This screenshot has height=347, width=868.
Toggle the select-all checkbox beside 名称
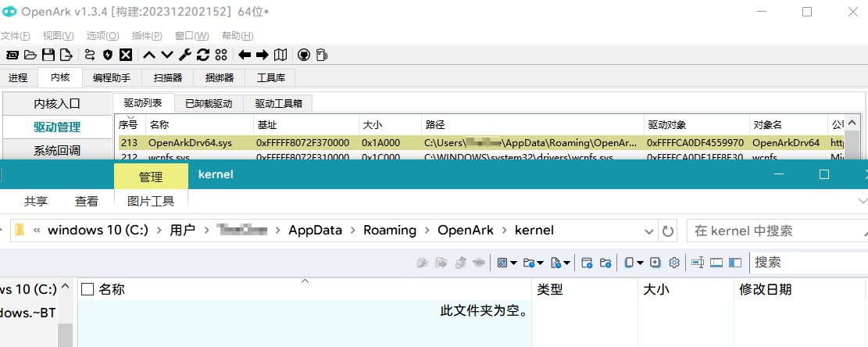tap(88, 290)
